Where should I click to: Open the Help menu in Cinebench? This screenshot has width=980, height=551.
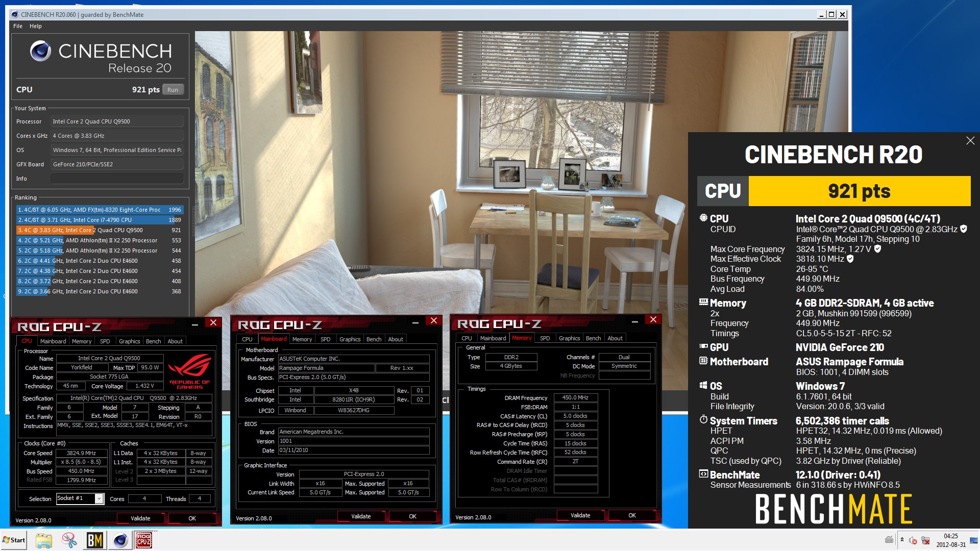pyautogui.click(x=36, y=26)
